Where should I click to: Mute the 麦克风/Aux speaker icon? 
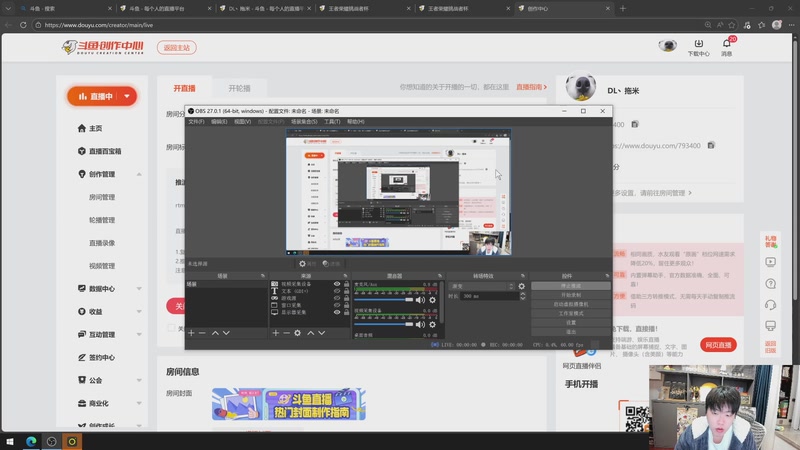pos(420,300)
